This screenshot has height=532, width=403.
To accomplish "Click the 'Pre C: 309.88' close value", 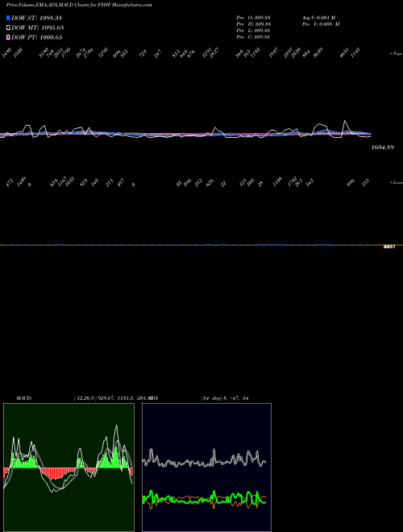I will tap(253, 37).
